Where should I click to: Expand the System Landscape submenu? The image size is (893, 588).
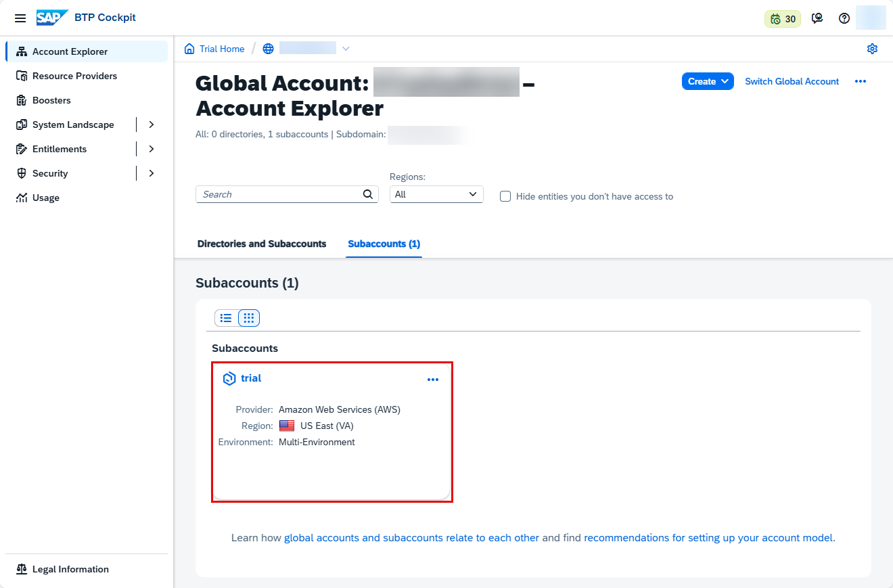(152, 125)
